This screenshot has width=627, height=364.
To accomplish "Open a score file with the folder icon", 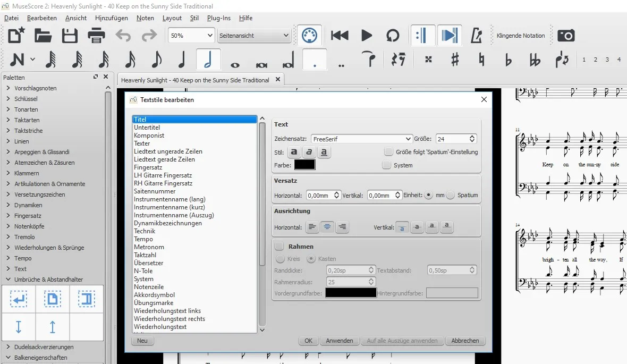I will [x=43, y=35].
